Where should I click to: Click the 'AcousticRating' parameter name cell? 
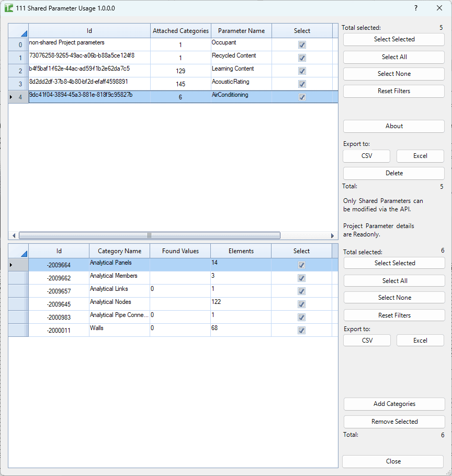tap(241, 84)
